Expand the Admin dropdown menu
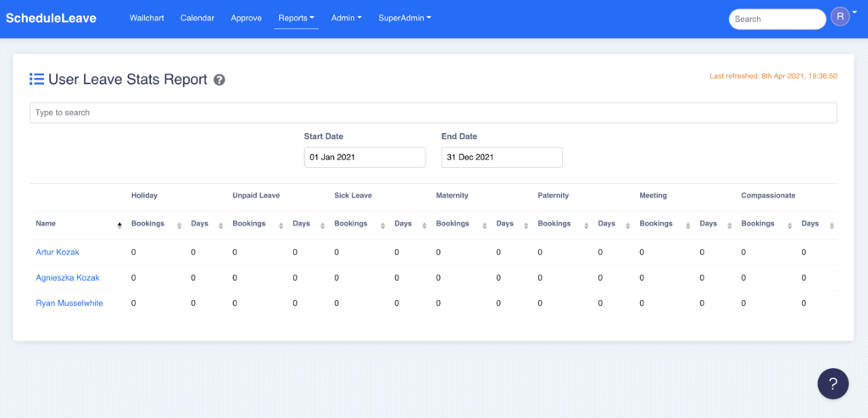The image size is (868, 418). [x=346, y=18]
